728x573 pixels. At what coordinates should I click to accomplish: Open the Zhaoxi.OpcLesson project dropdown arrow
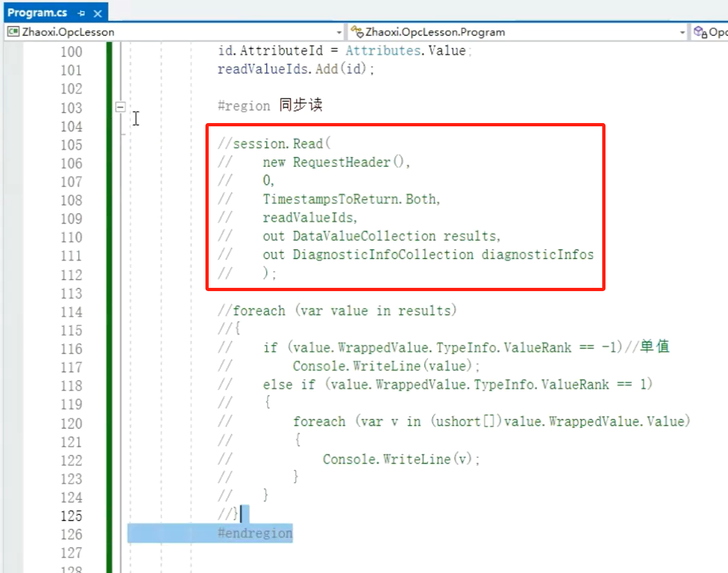click(x=339, y=33)
